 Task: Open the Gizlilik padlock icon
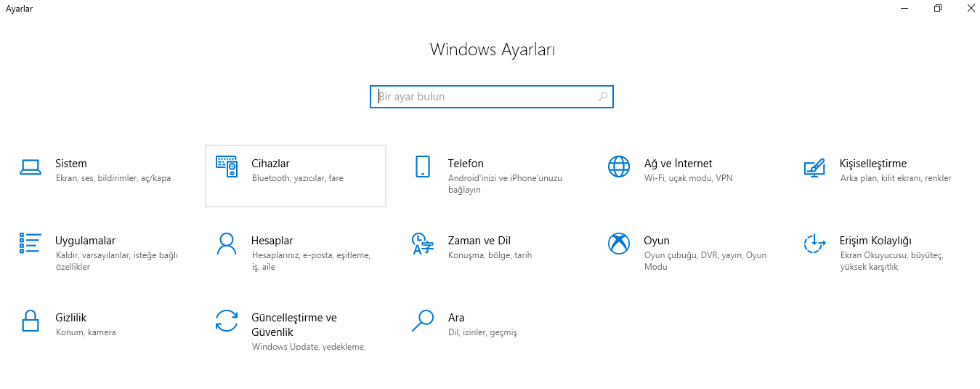pyautogui.click(x=30, y=321)
